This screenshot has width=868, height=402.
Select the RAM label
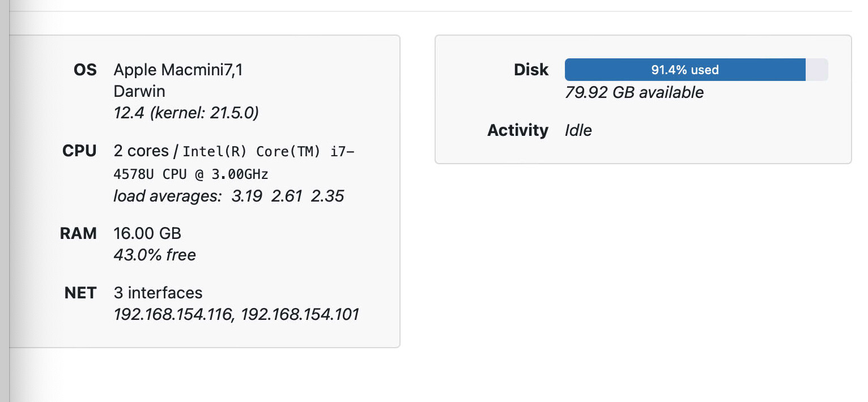(x=79, y=233)
